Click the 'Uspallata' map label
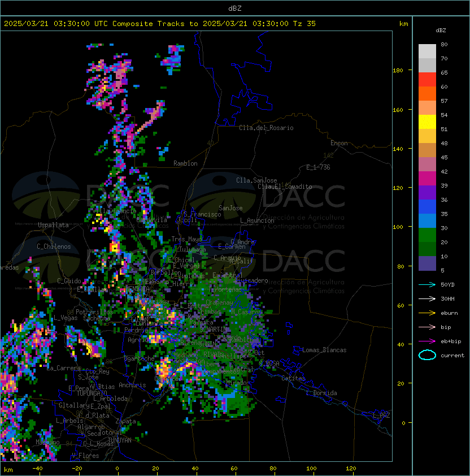 point(53,225)
